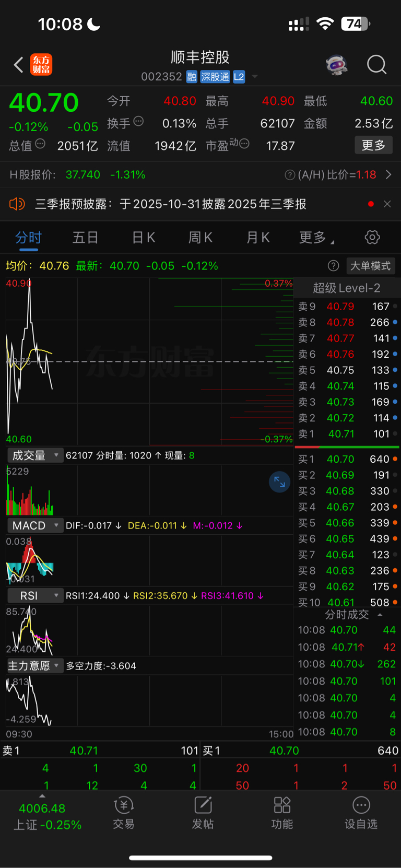Tap the 顺丰控股 title
401x868 pixels.
(x=200, y=57)
